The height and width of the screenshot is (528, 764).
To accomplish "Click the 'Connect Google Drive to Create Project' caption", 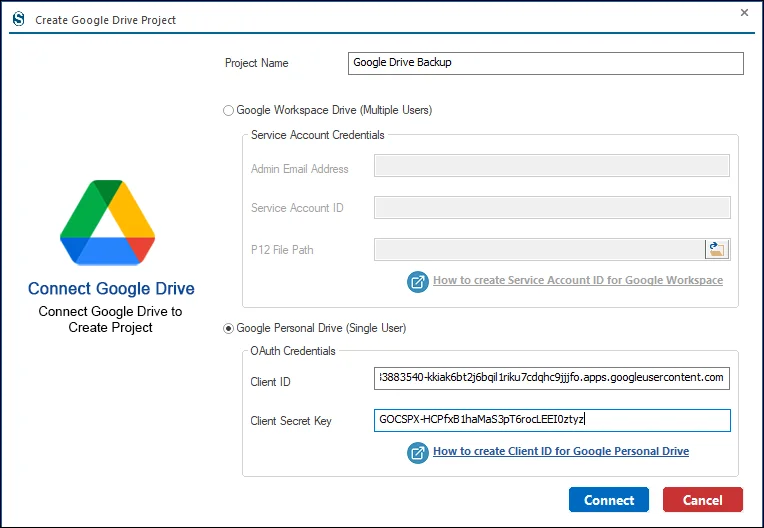I will pyautogui.click(x=111, y=320).
